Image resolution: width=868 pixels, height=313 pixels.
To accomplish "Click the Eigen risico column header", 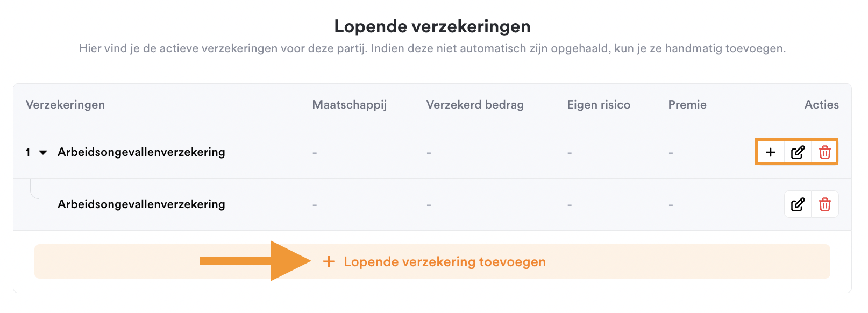I will pyautogui.click(x=599, y=105).
